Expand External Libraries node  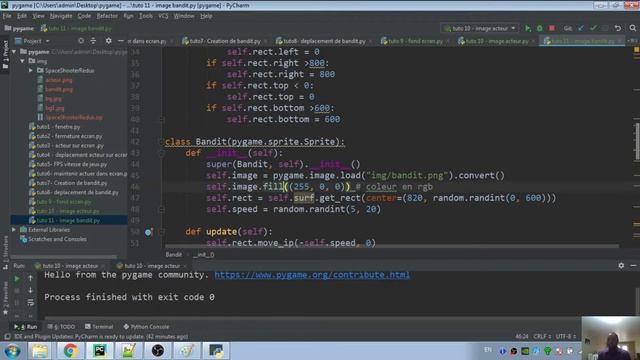pos(14,230)
